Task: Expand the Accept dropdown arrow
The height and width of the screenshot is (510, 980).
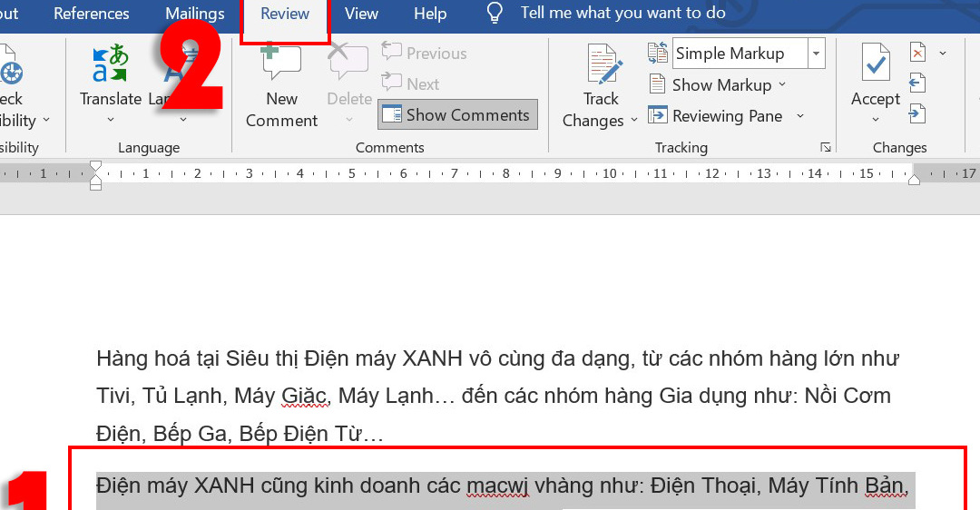Action: pos(876,120)
